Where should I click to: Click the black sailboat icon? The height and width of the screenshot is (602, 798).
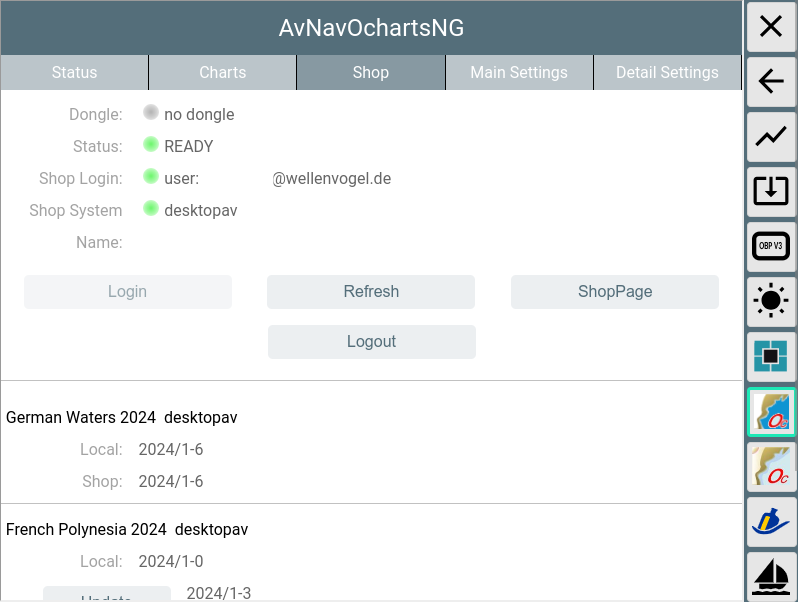[771, 577]
